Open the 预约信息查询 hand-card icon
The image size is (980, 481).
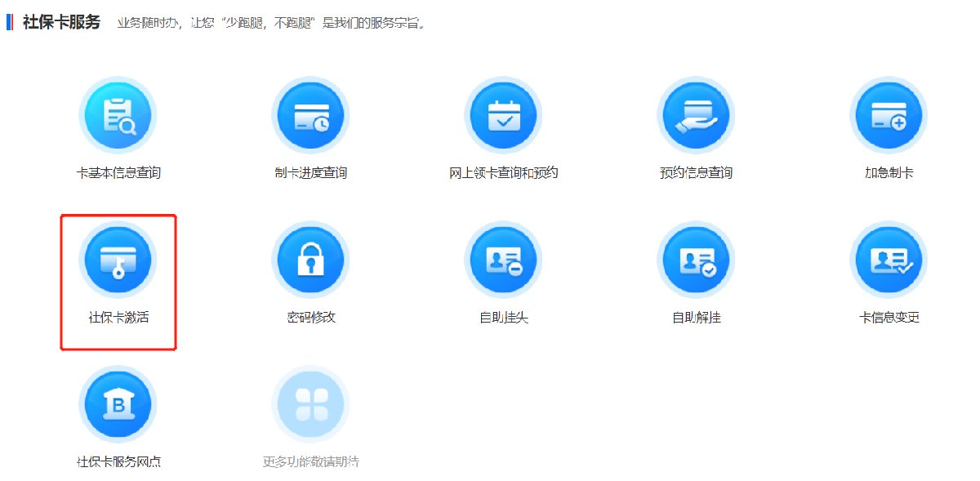[697, 115]
